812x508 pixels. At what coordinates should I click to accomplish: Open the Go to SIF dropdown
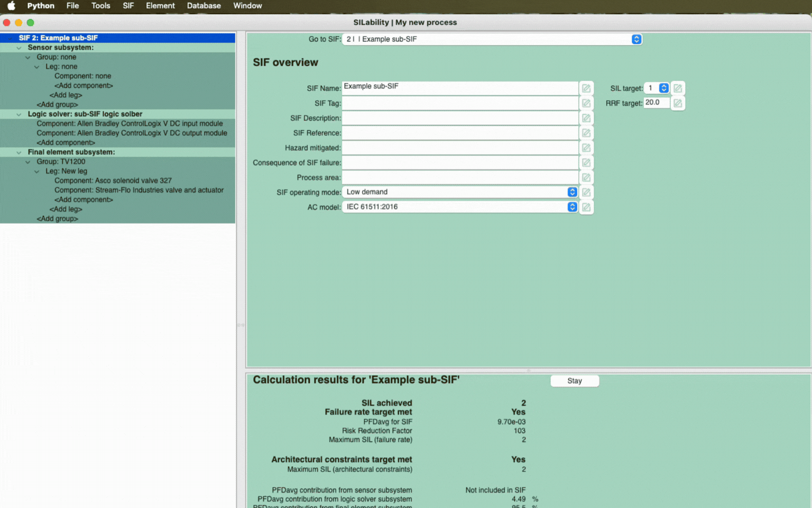pos(636,39)
